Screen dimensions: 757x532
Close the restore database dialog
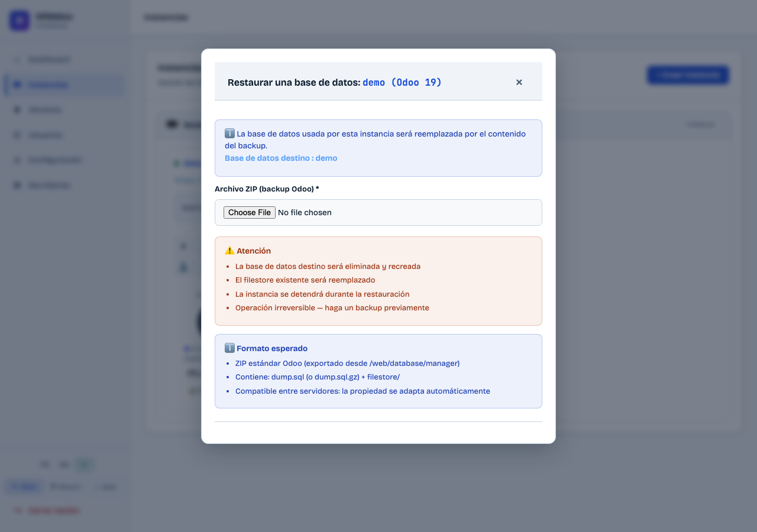pos(519,82)
